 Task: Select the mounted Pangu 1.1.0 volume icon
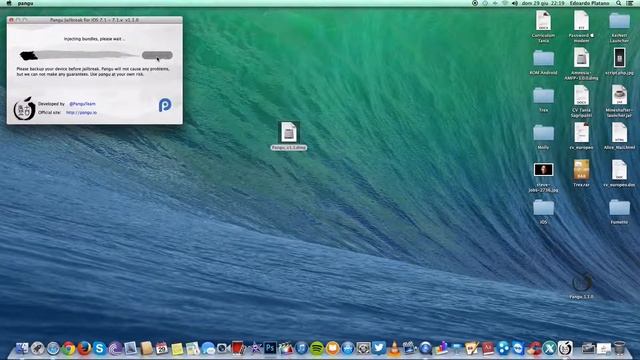[x=582, y=286]
